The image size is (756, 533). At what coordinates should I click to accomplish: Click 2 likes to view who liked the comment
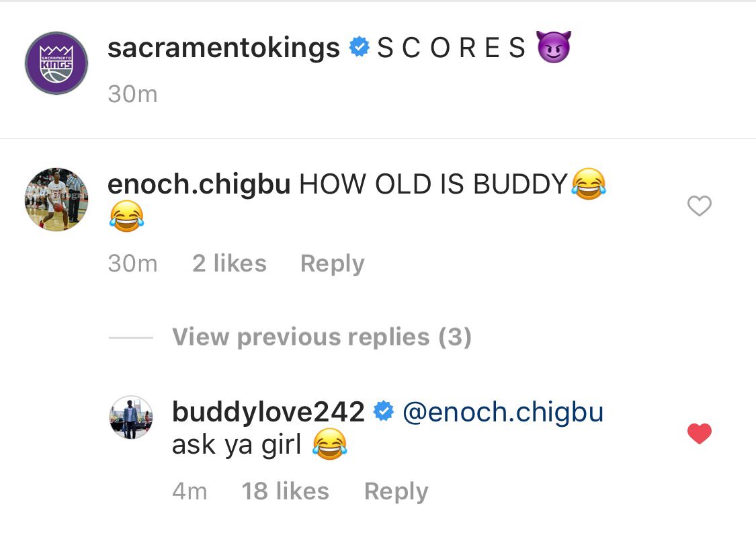click(228, 263)
